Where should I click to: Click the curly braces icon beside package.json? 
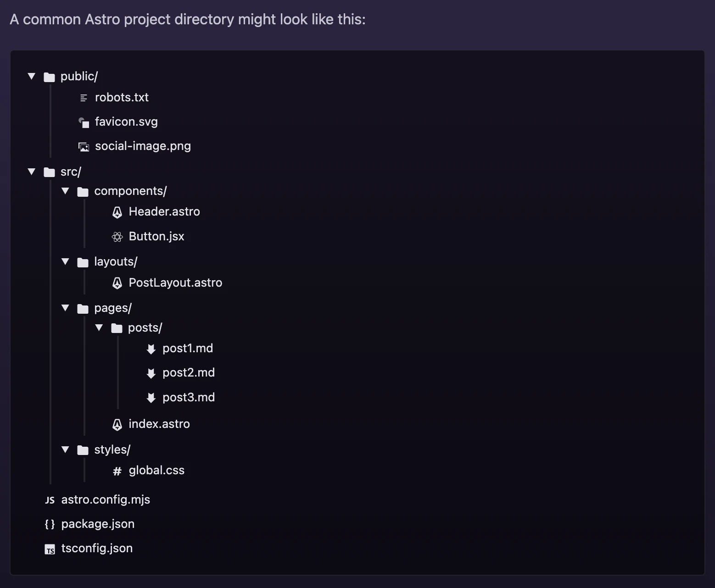[50, 524]
